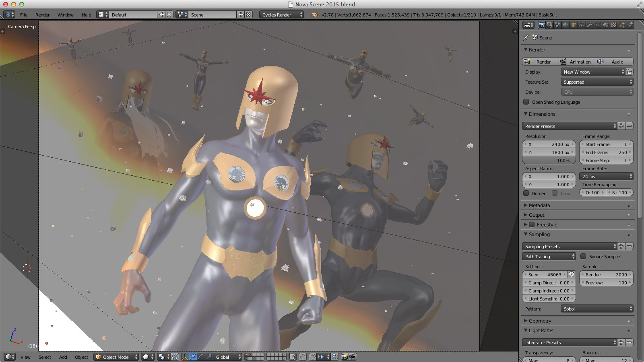
Task: Click the Blender logo in info header
Action: click(314, 14)
